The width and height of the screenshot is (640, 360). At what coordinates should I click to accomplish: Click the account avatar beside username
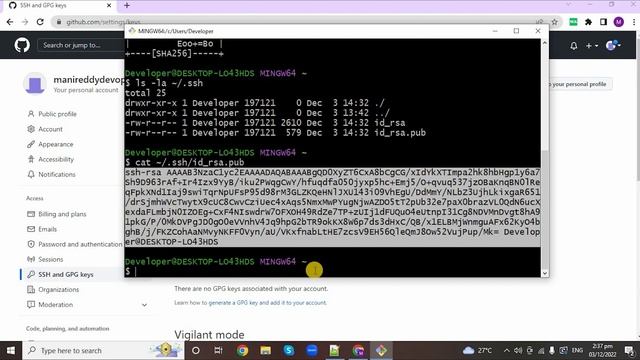(x=35, y=84)
